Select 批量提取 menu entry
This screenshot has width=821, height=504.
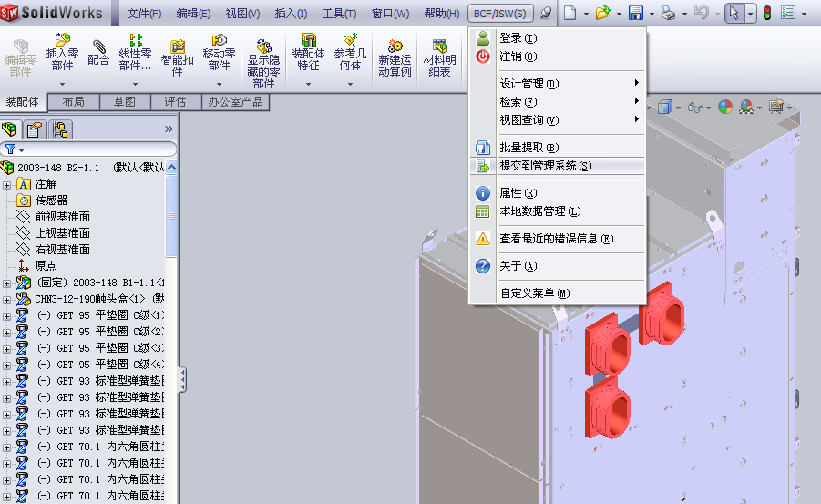pos(529,148)
